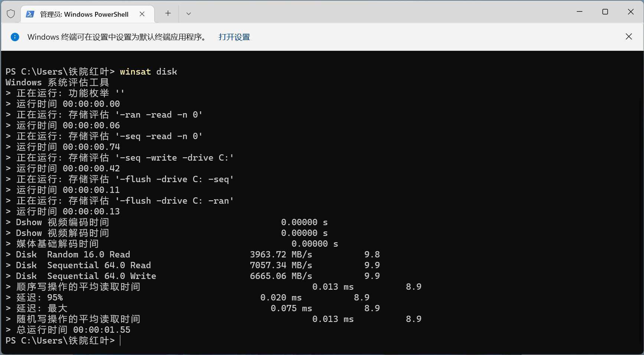Click the value '7057.34 MB/s'

click(281, 265)
